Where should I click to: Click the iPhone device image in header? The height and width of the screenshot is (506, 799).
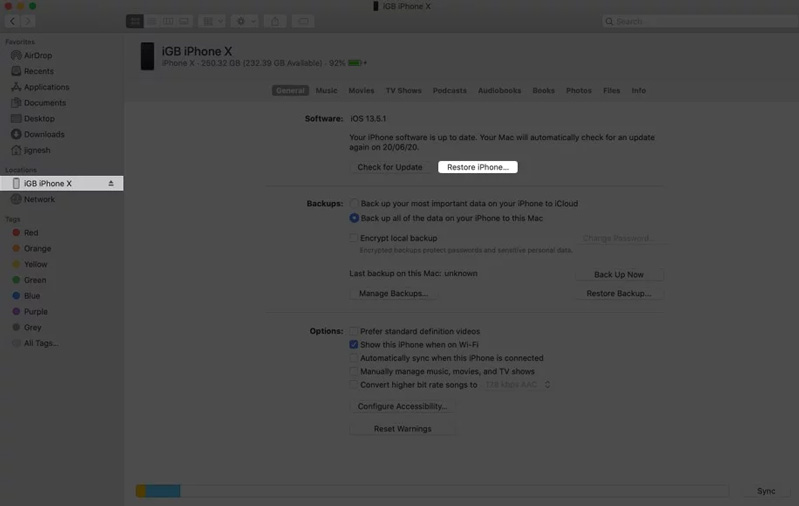147,56
